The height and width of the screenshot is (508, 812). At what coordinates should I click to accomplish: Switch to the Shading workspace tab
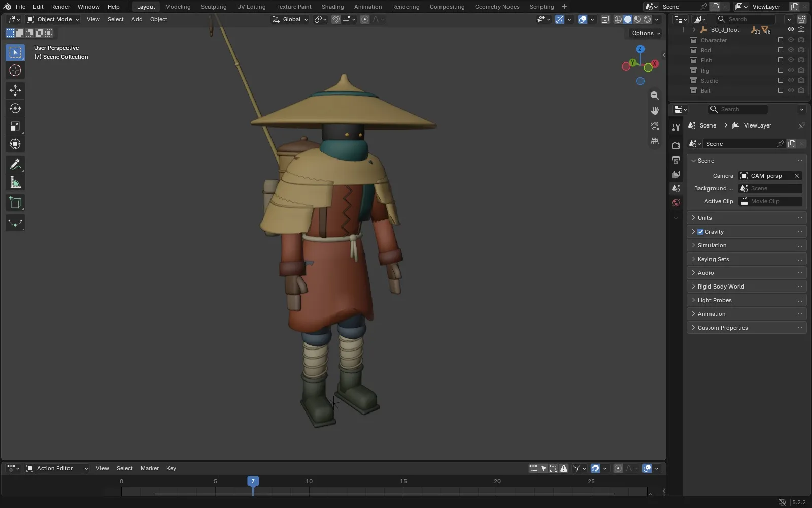tap(332, 7)
